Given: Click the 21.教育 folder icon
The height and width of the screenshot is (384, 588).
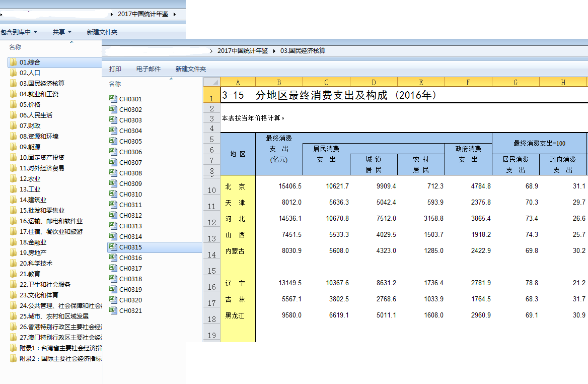Looking at the screenshot, I should [x=14, y=274].
